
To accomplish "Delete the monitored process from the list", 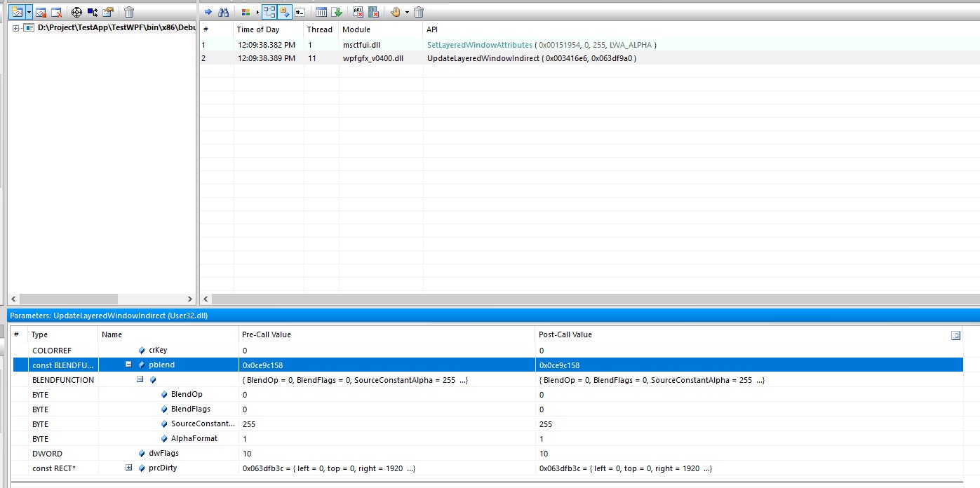I will [x=130, y=12].
